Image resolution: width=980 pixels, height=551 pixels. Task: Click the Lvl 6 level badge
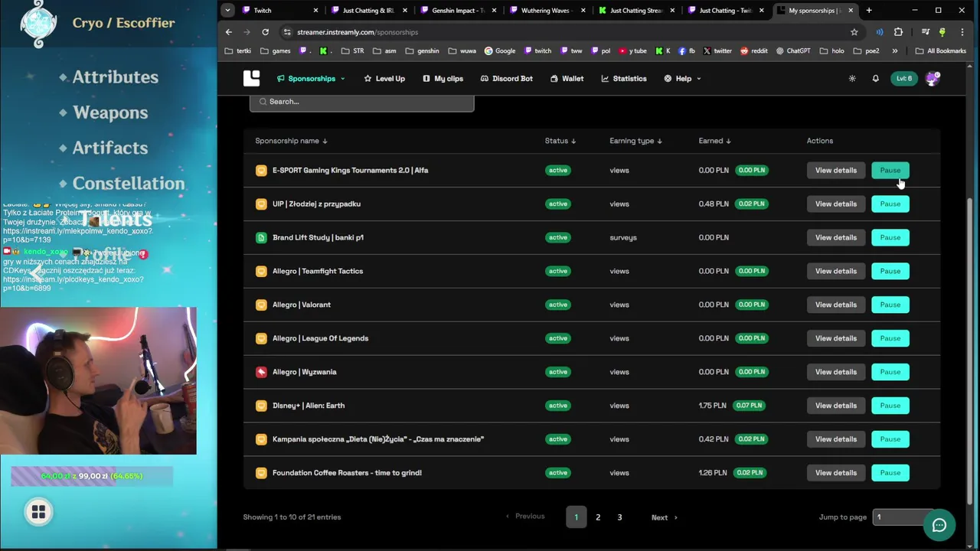[x=904, y=78]
